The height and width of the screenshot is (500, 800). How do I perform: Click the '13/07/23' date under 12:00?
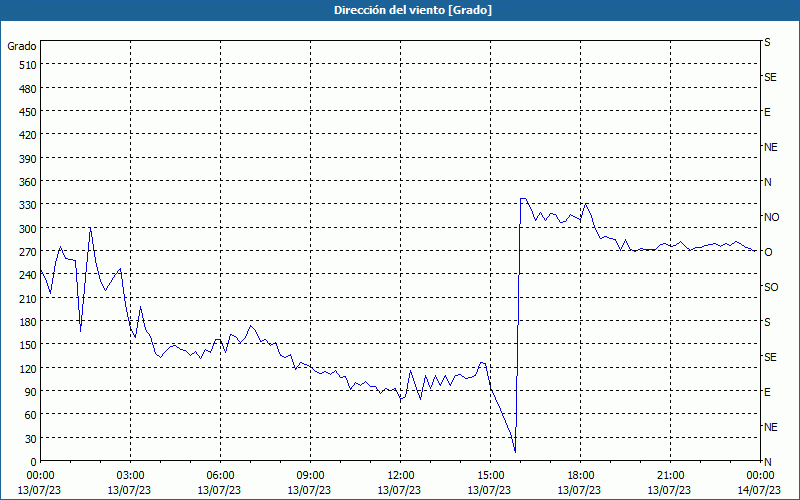coord(399,490)
